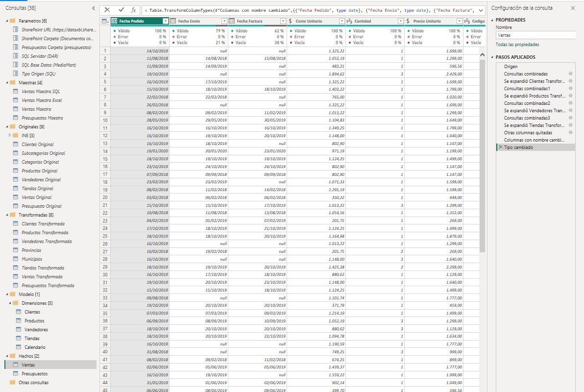Open the Fecha Envio column filter dropdown
Screen dimensions: 584x392
point(224,21)
